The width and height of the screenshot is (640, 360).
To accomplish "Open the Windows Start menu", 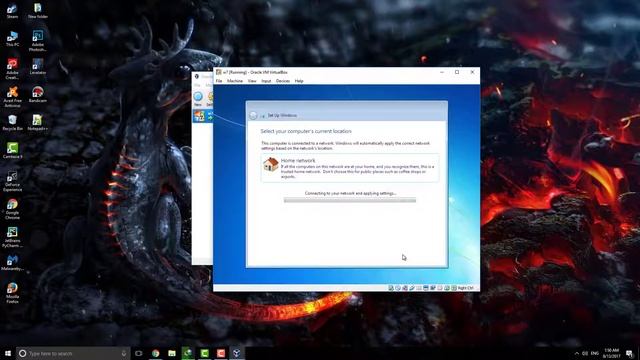I will [x=8, y=353].
